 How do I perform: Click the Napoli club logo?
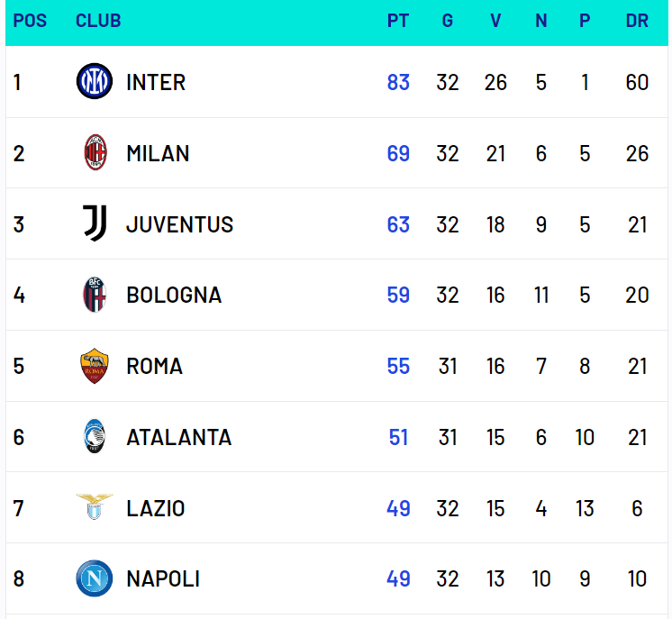(x=95, y=578)
